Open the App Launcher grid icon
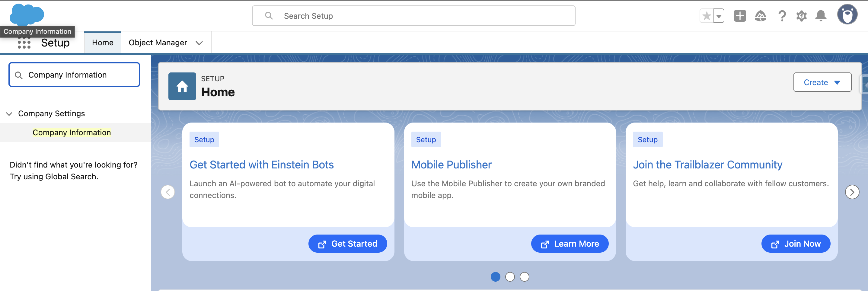 [x=24, y=43]
